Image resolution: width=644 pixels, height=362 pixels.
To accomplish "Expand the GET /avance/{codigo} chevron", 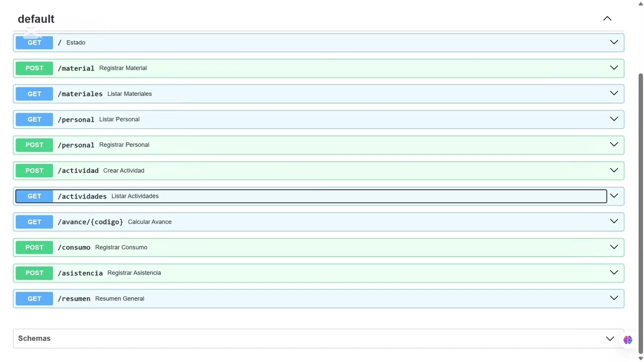I will (x=614, y=222).
